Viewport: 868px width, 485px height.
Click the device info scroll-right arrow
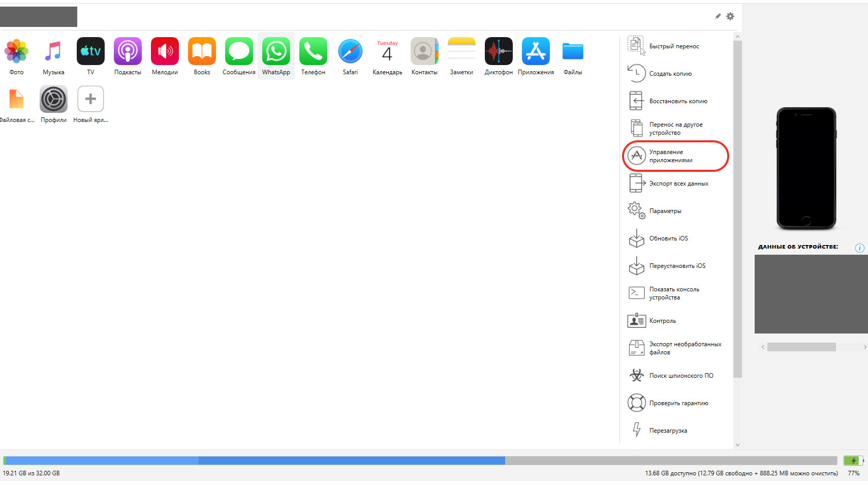864,347
